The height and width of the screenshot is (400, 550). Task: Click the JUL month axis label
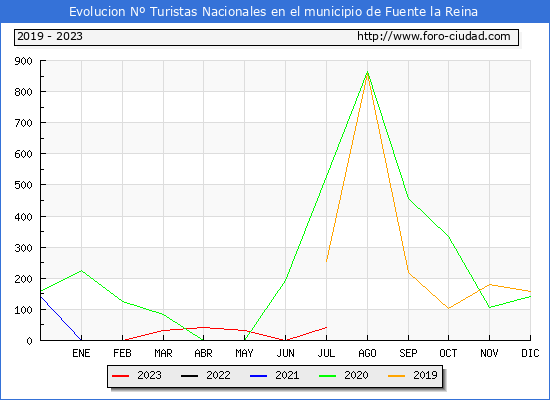[326, 353]
